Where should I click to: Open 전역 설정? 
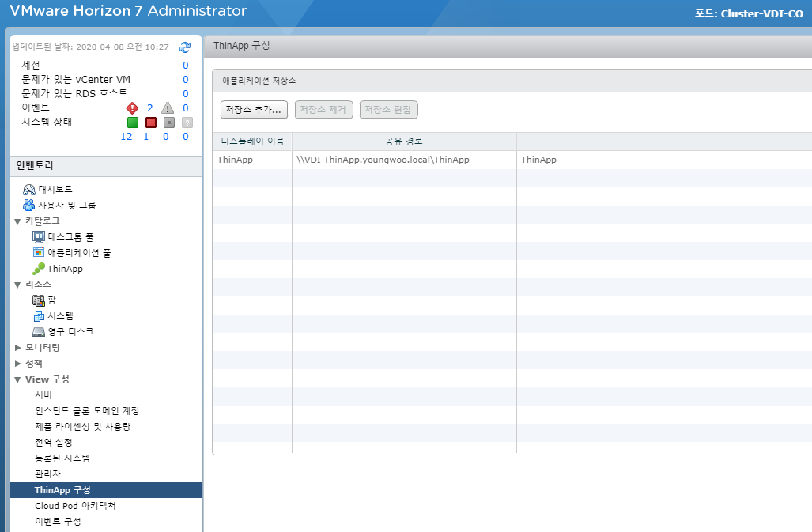pyautogui.click(x=53, y=443)
